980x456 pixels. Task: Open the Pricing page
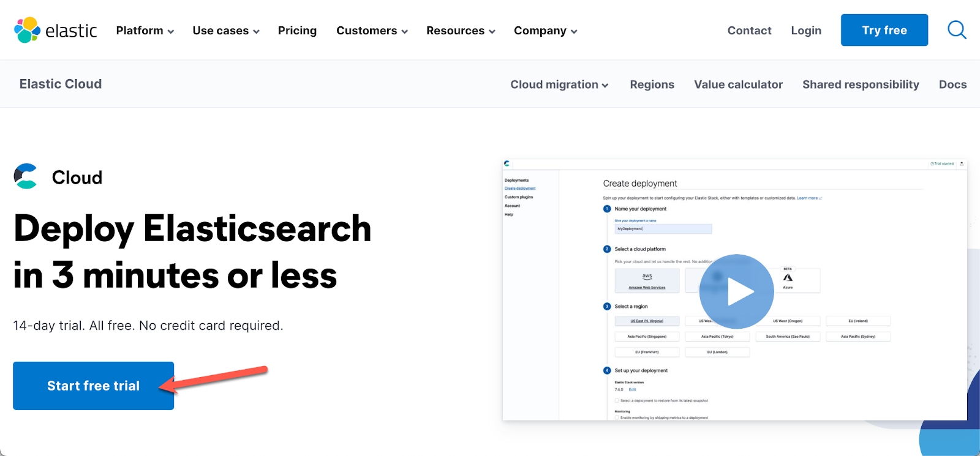(297, 31)
